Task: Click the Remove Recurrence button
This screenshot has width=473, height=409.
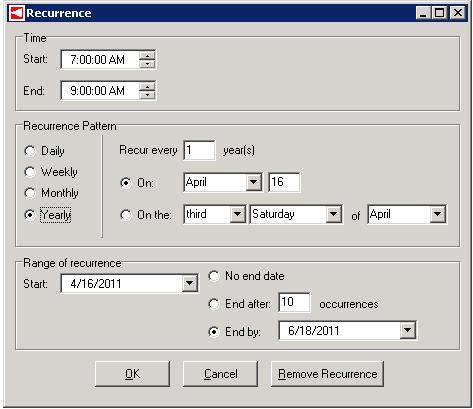Action: (x=327, y=374)
